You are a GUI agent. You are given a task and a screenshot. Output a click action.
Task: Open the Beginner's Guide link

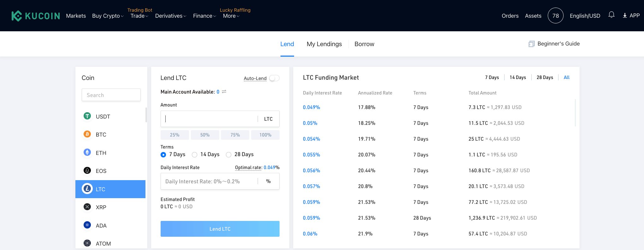(x=558, y=44)
